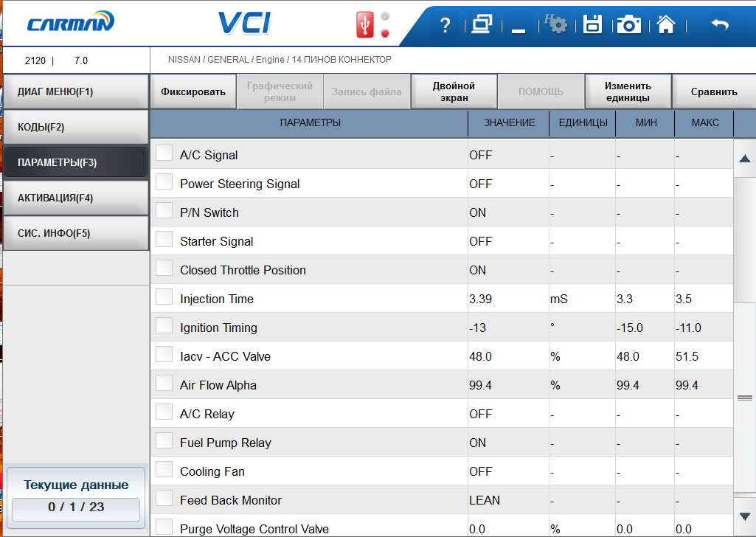
Task: Tick the Power Steering Signal checkbox
Action: (x=164, y=181)
